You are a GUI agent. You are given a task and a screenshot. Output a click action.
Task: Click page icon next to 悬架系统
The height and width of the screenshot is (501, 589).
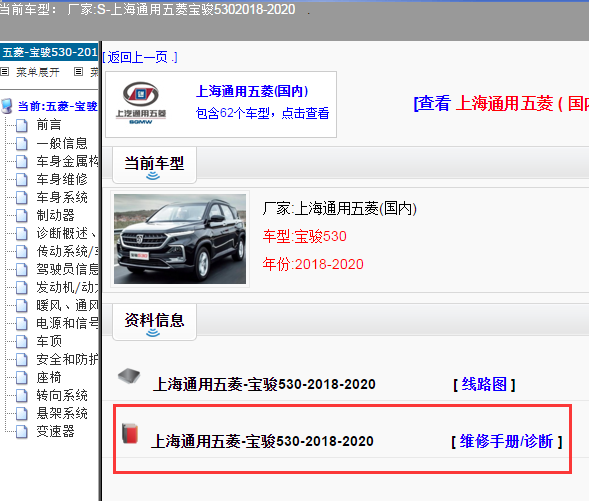pos(22,413)
